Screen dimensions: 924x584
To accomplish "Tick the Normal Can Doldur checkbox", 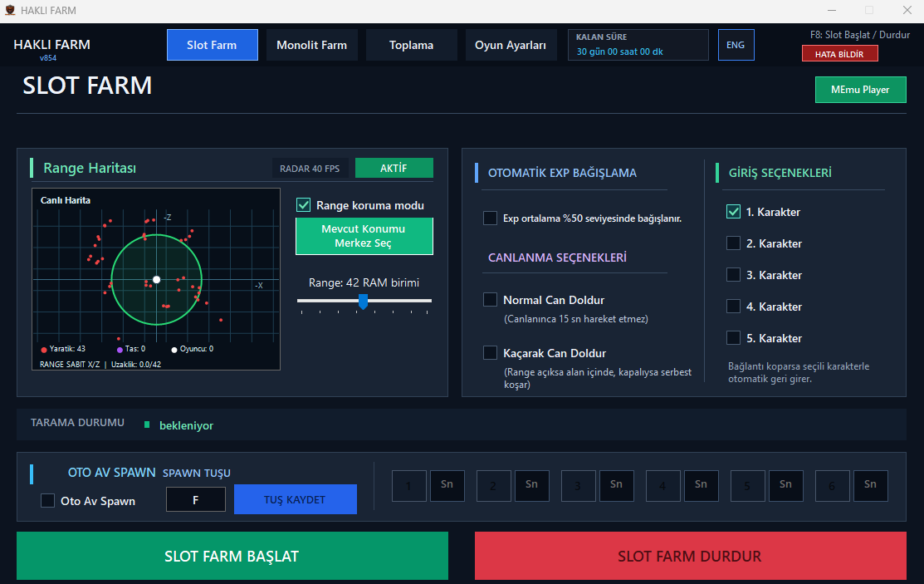I will tap(491, 300).
